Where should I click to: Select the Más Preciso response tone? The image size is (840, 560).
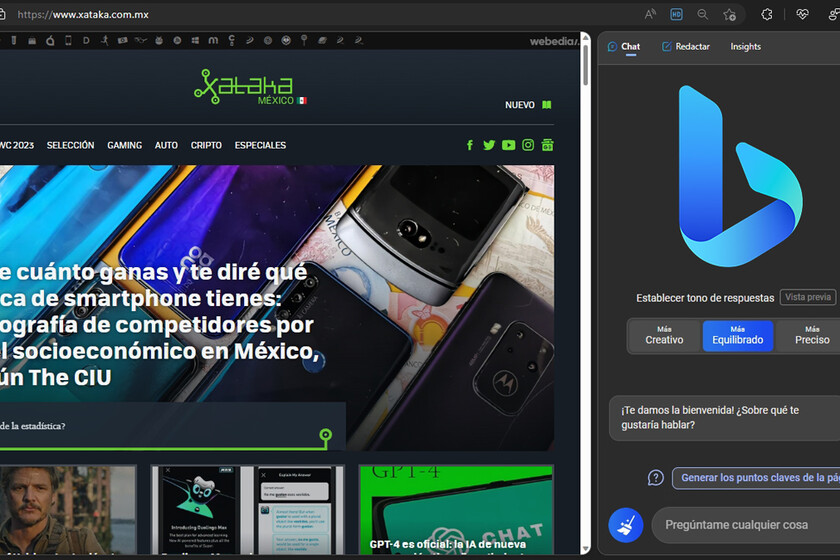pyautogui.click(x=812, y=335)
